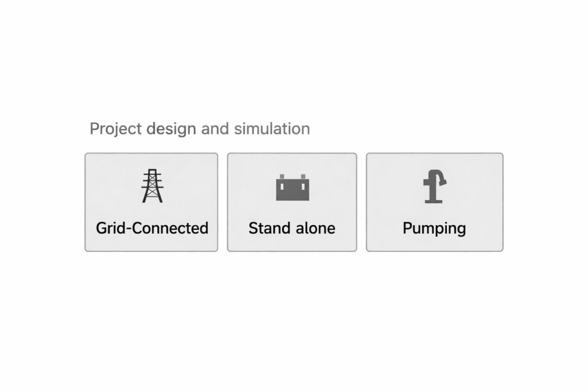
Task: Click the Pumping text label
Action: 434,228
